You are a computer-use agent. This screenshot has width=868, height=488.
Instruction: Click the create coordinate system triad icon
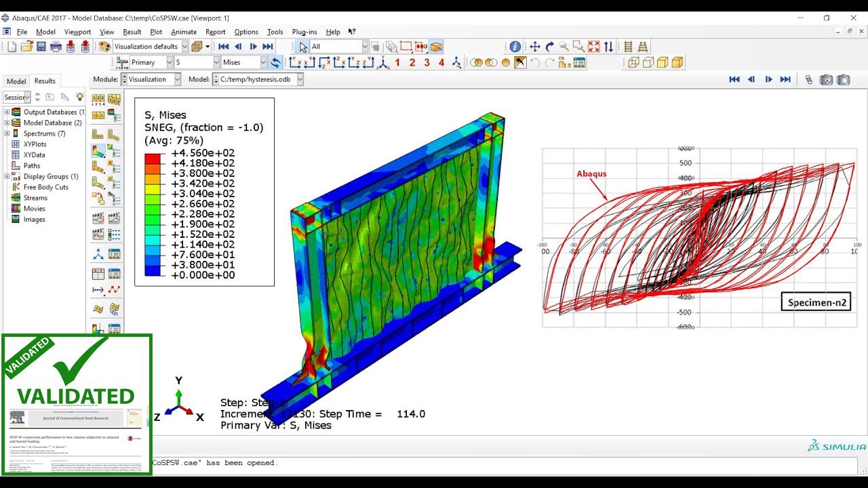point(99,255)
